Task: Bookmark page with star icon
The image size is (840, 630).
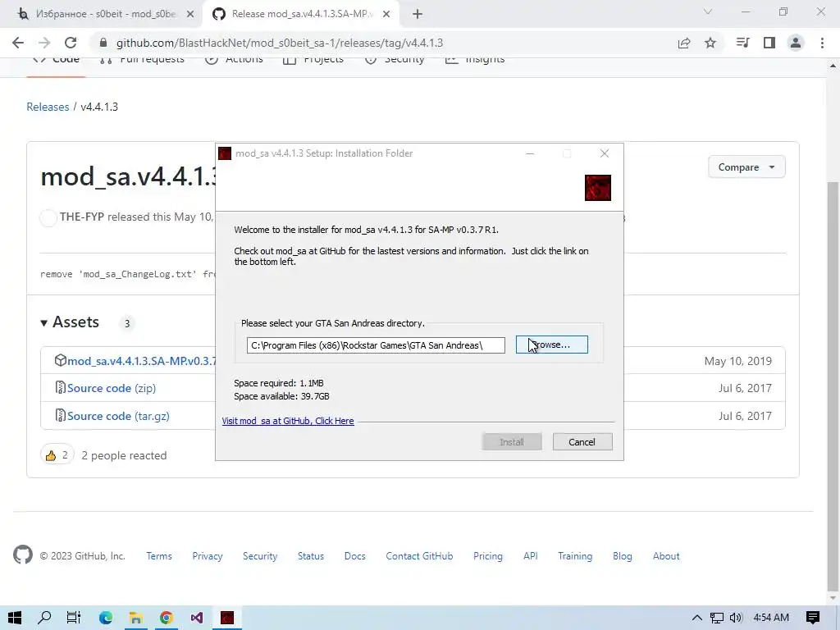Action: (710, 43)
